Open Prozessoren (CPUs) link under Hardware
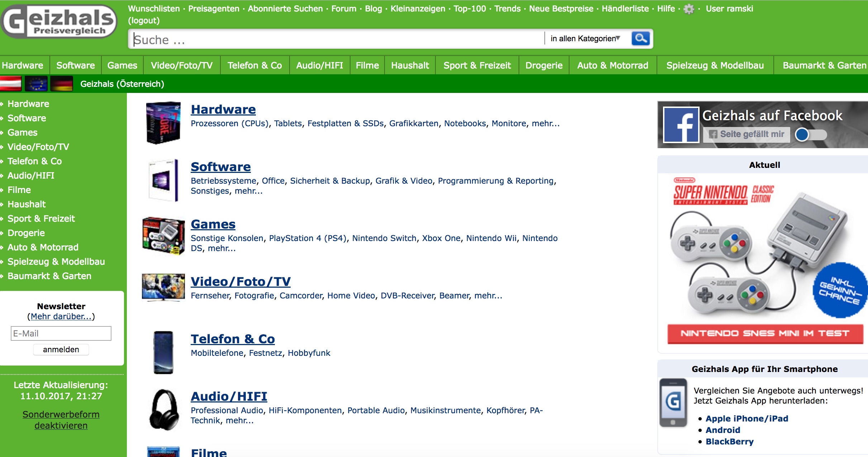Image resolution: width=868 pixels, height=457 pixels. pyautogui.click(x=230, y=123)
